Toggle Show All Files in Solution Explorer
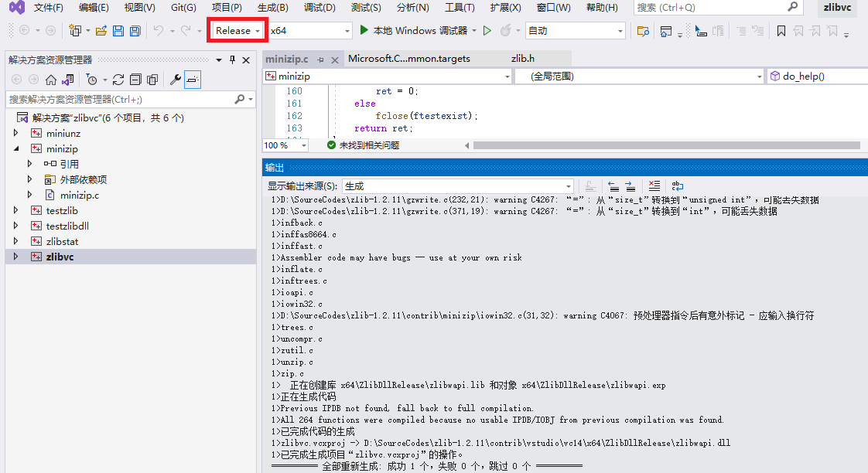Screen dimensions: 868x473 click(x=154, y=79)
